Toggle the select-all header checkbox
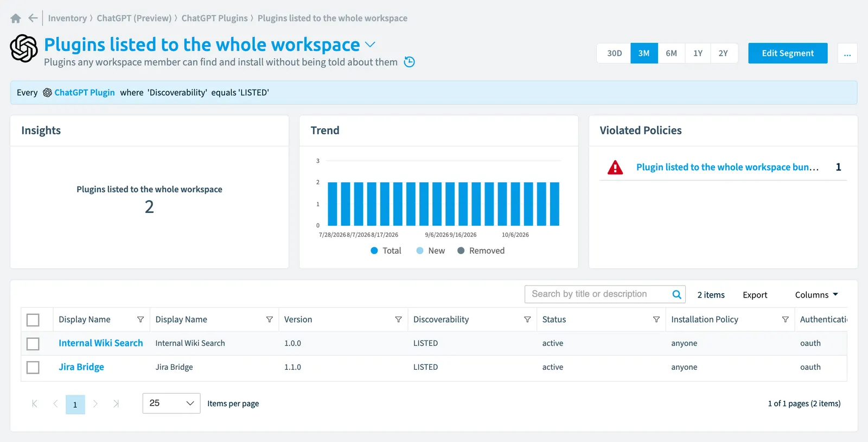The height and width of the screenshot is (442, 868). [33, 320]
